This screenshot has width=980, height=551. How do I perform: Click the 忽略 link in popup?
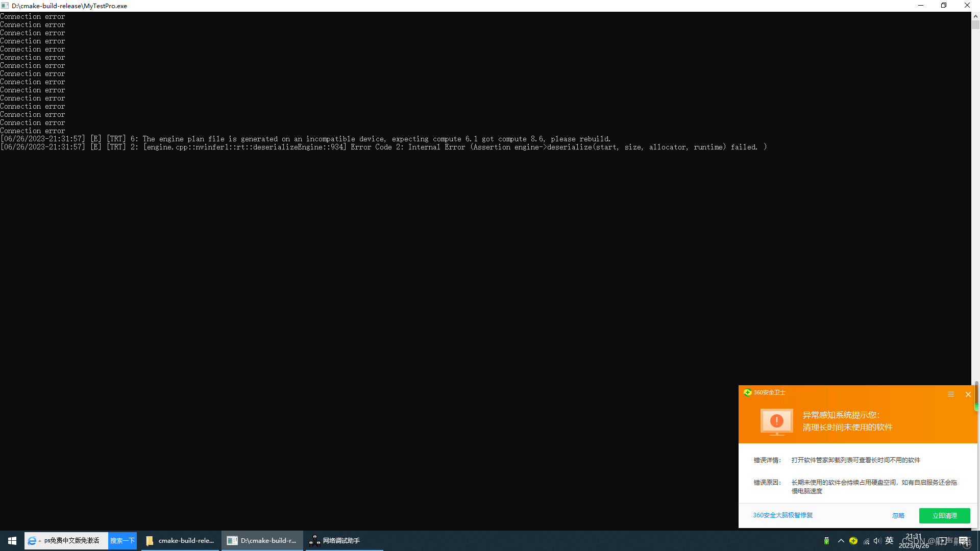click(x=898, y=516)
